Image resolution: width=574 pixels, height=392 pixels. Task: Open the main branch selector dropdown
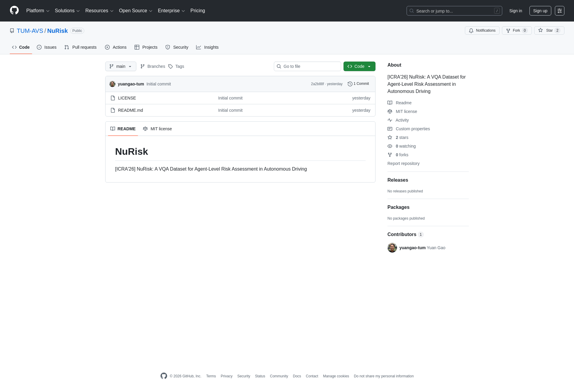(x=121, y=66)
